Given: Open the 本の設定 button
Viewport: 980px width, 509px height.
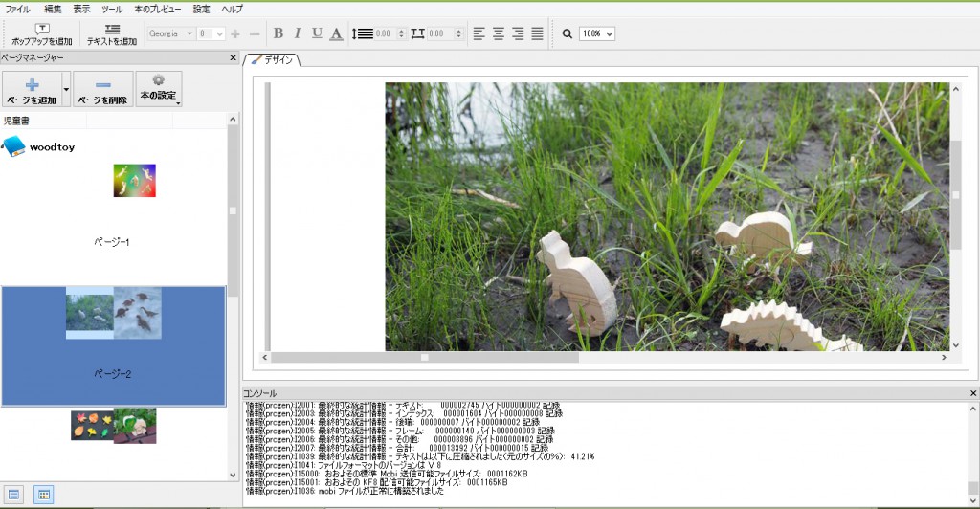Looking at the screenshot, I should click(158, 88).
